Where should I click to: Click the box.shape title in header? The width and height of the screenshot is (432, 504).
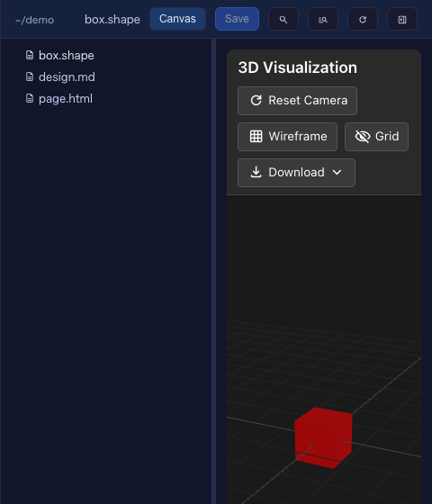point(112,20)
